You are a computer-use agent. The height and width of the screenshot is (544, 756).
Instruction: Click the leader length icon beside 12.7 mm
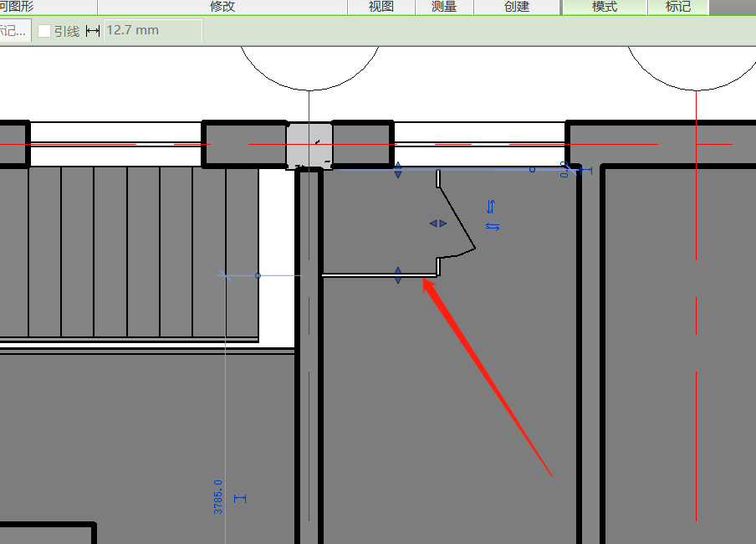(93, 31)
